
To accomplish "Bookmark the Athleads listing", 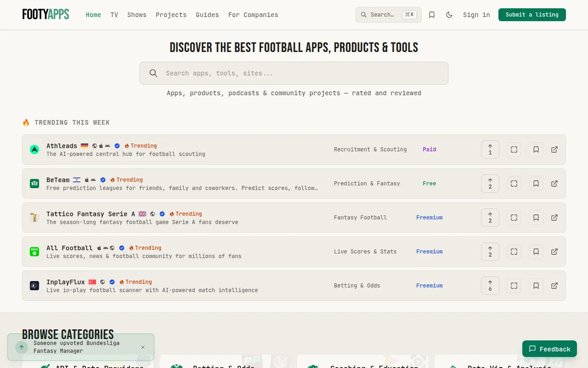I will [x=536, y=149].
